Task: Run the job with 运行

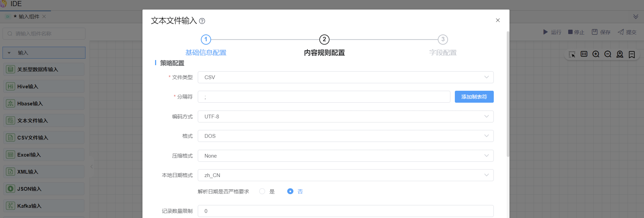Action: 552,32
